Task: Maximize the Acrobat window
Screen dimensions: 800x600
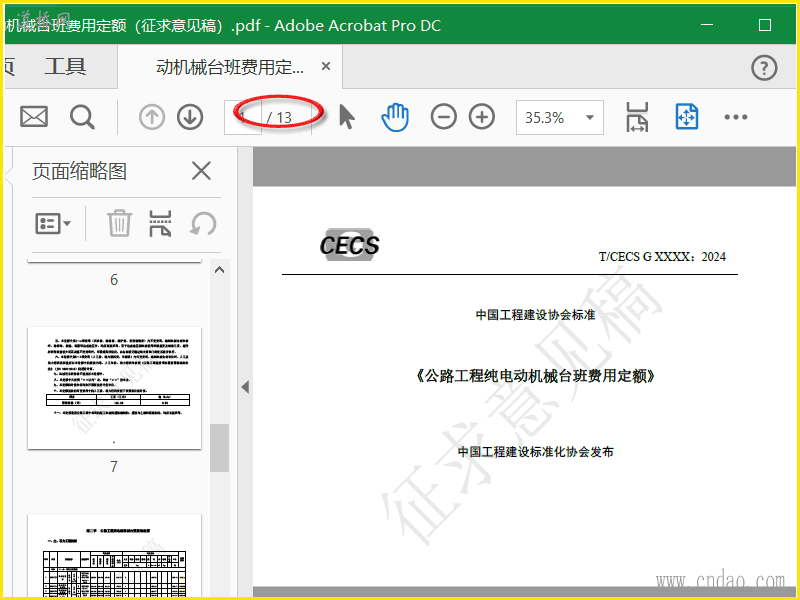Action: [765, 24]
